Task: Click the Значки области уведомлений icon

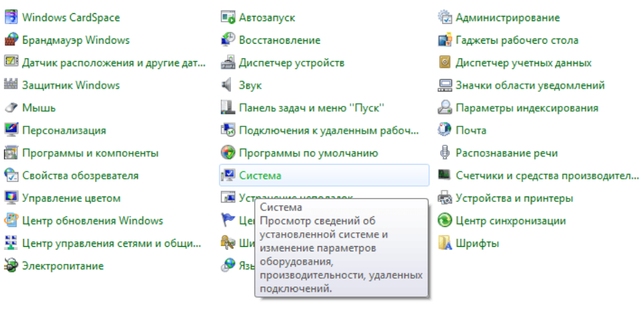Action: [445, 85]
